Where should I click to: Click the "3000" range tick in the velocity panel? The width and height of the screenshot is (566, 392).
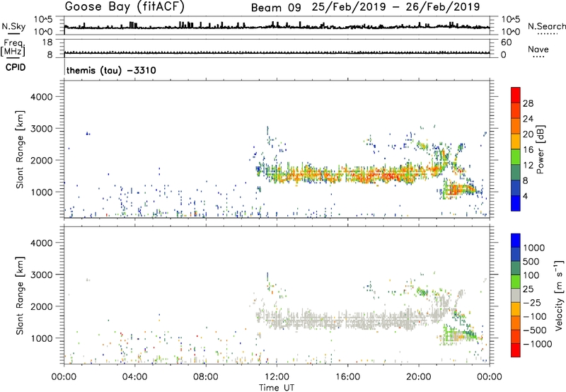42,275
